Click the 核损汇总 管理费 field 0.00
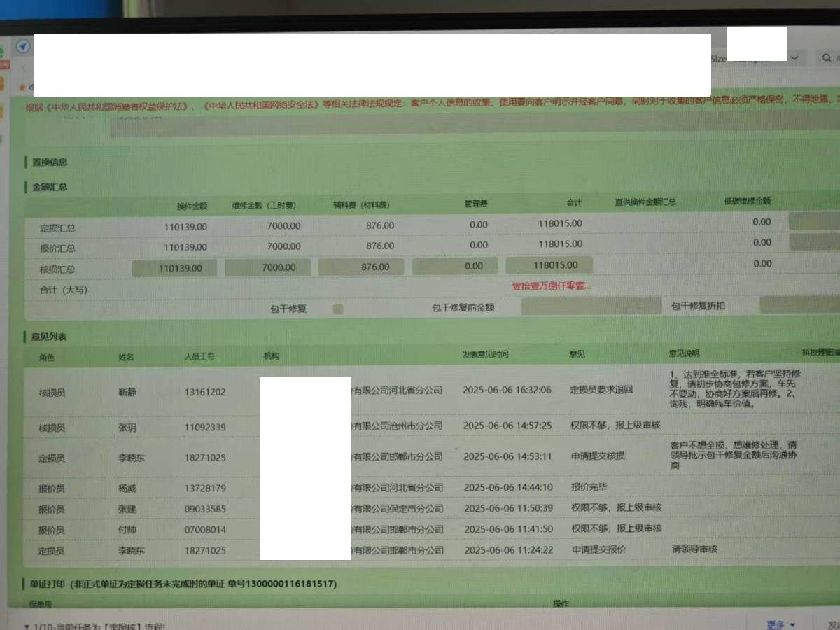Screen dimensions: 840x630 click(455, 266)
